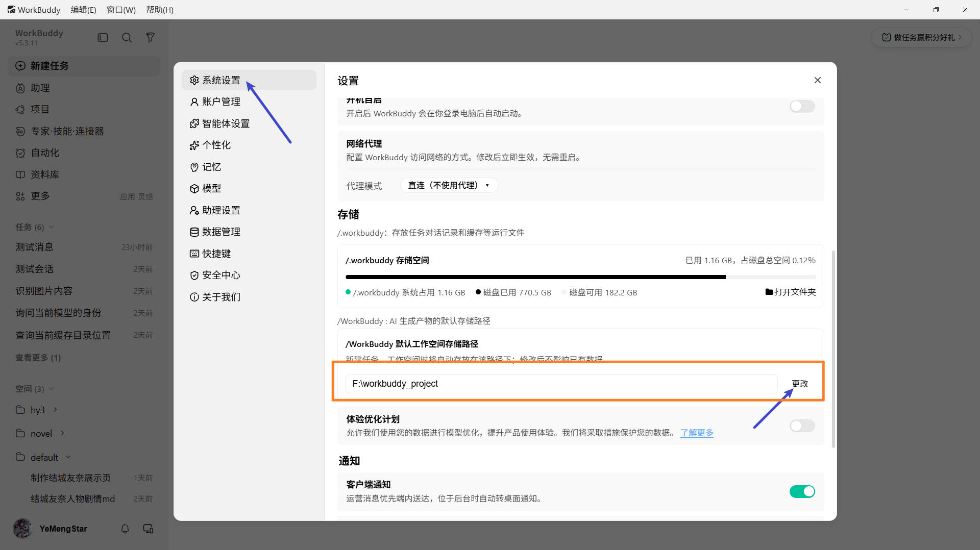The height and width of the screenshot is (550, 980).
Task: Open the 识别图片内容 task
Action: point(84,291)
